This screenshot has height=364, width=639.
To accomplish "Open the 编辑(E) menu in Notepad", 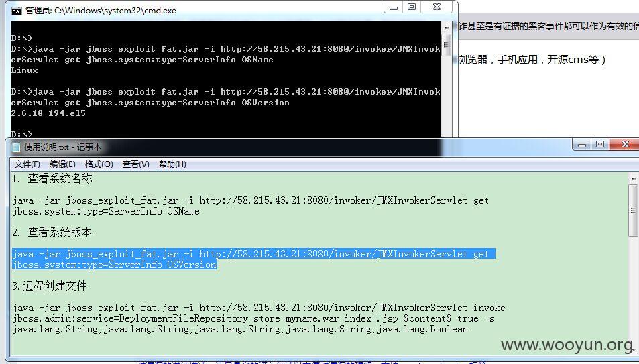I will [62, 164].
